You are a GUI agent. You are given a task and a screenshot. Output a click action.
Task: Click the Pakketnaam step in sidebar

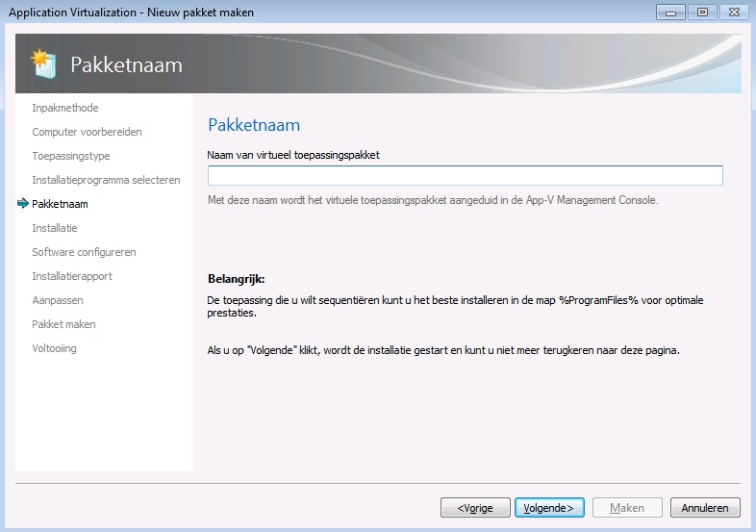click(x=60, y=204)
